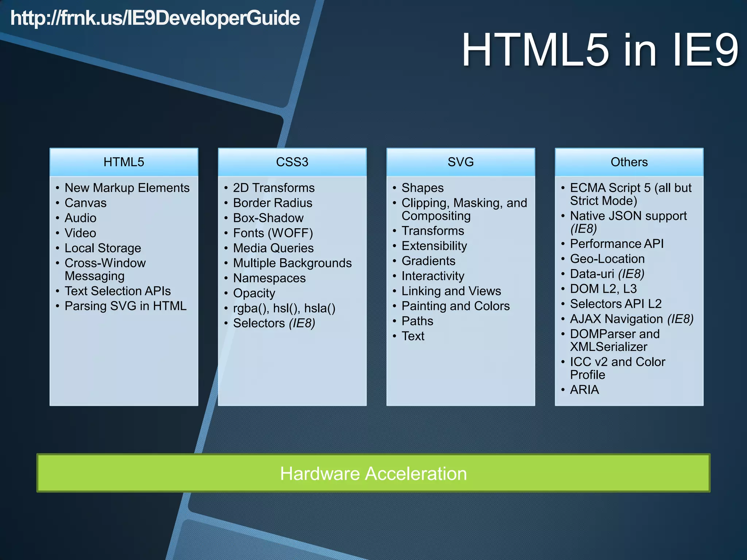Click the HTML5 in IE9 title

tap(600, 50)
